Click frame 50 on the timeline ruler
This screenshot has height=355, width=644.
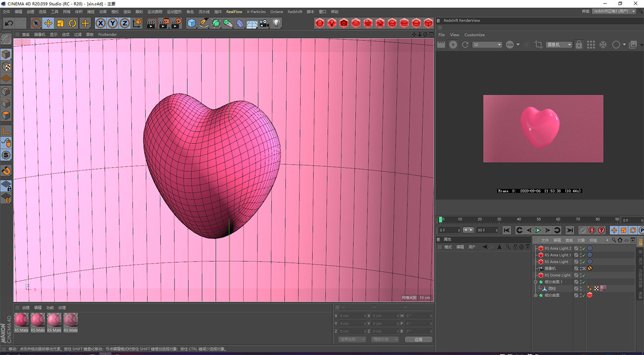538,219
